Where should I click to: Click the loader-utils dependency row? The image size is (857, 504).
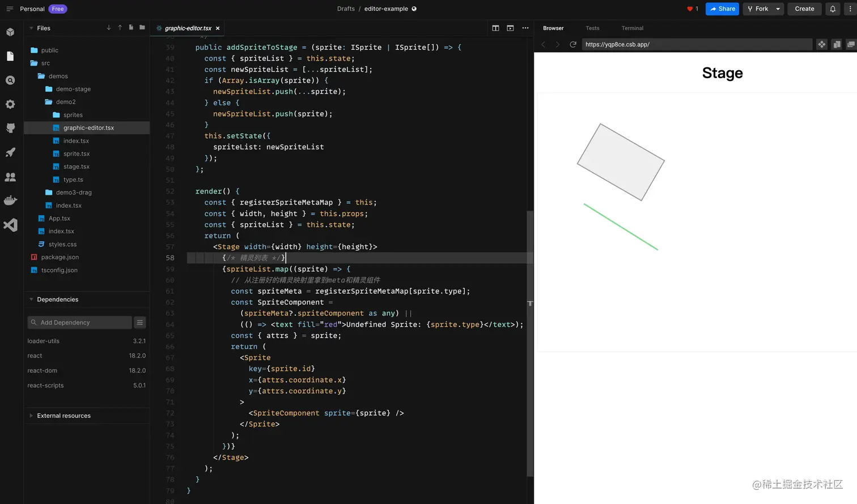[x=87, y=341]
